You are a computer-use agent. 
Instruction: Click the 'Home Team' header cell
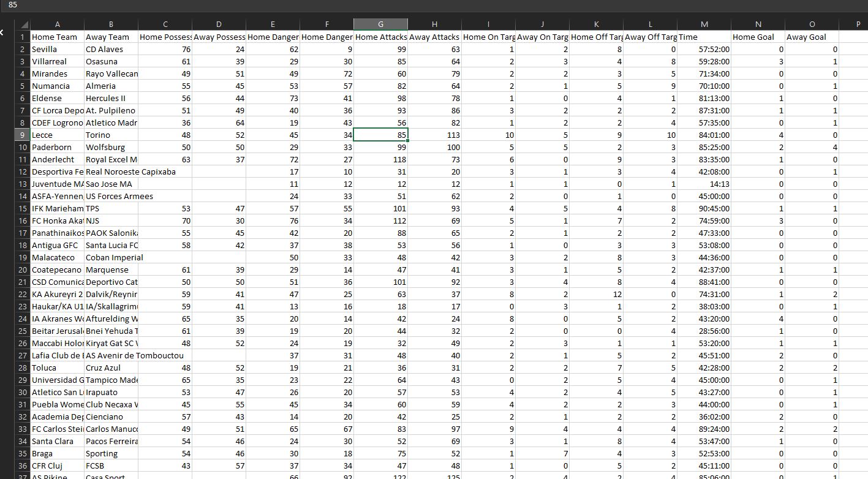pyautogui.click(x=57, y=37)
